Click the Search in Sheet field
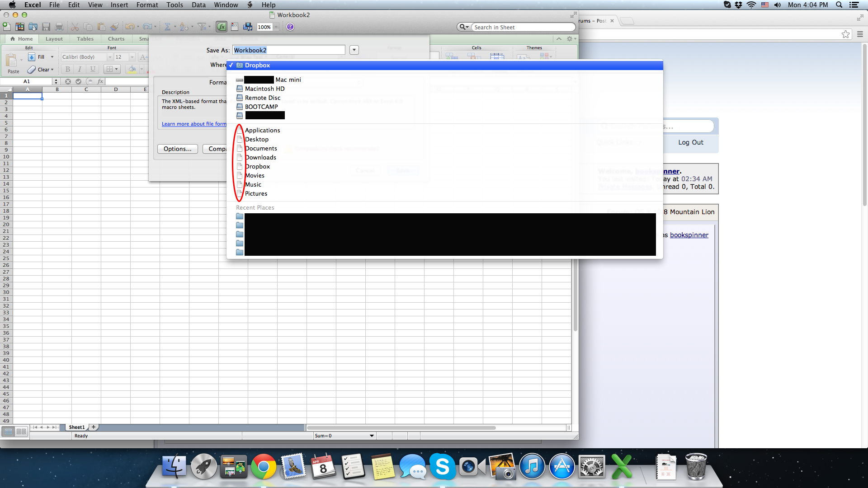 point(523,27)
